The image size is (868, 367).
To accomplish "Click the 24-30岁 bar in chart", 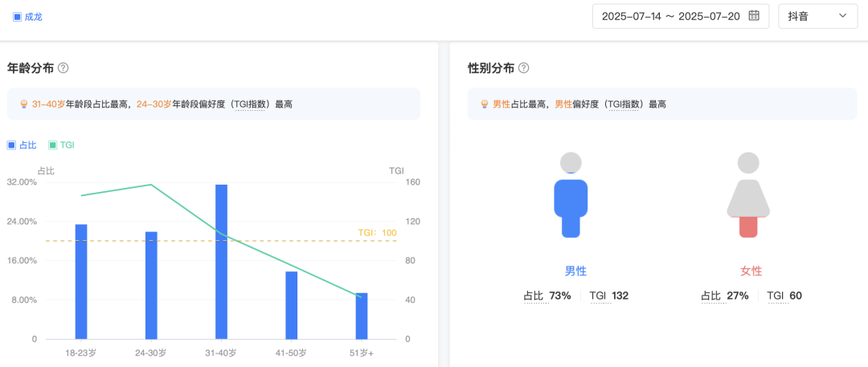I will click(x=151, y=286).
